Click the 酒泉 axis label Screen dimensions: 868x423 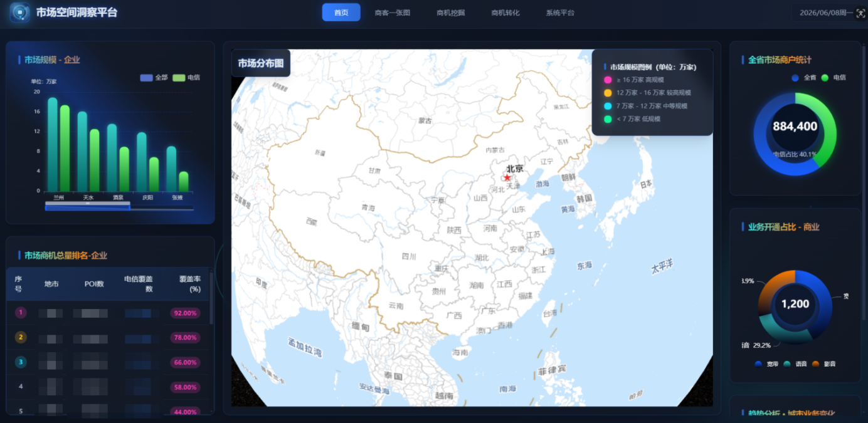[x=118, y=197]
